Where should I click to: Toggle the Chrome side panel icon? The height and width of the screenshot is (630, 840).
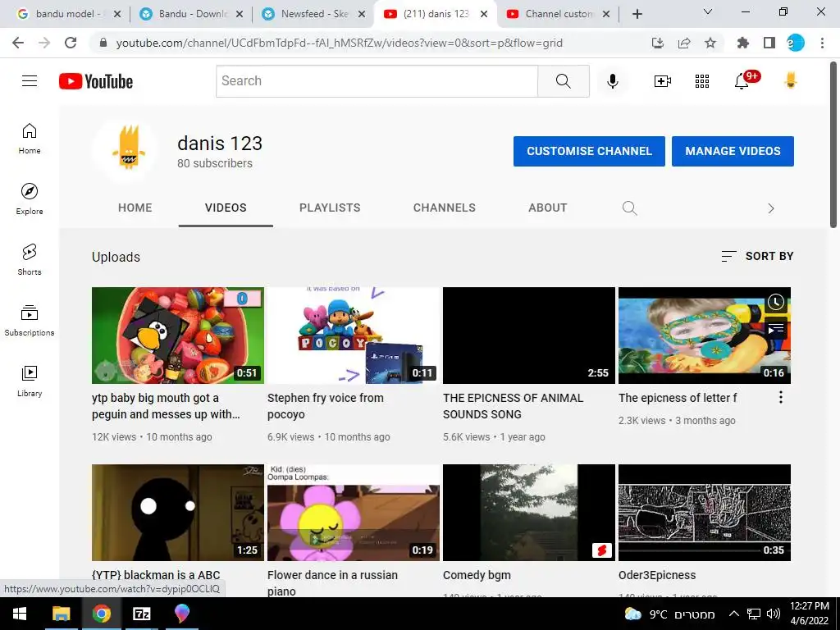pos(769,43)
